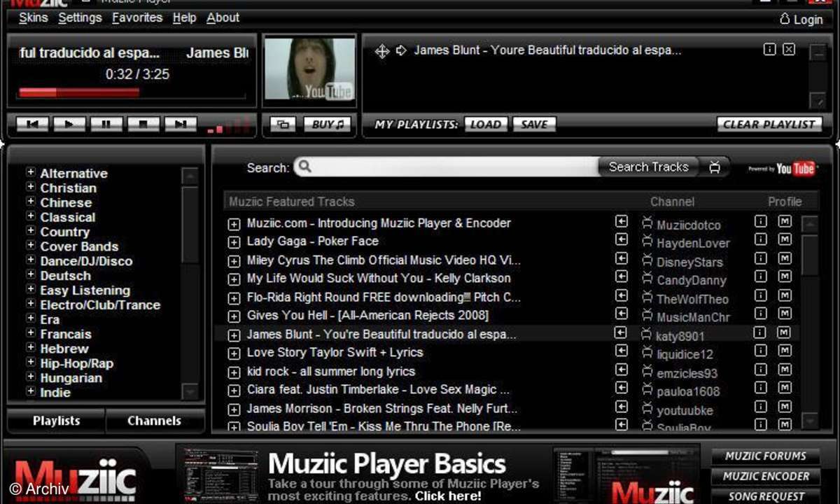Remove James Blunt entry from playlist

789,50
